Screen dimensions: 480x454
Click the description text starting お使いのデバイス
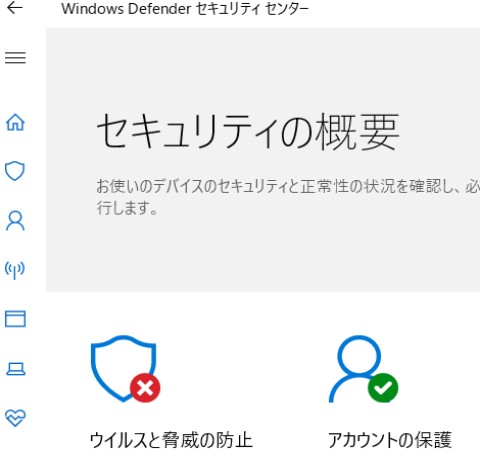tap(288, 197)
